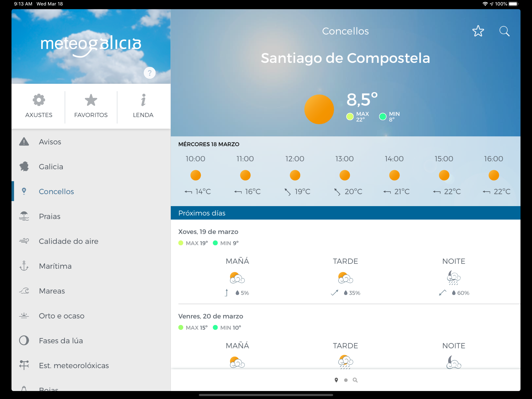Tap the favorite star outline icon

coord(478,31)
